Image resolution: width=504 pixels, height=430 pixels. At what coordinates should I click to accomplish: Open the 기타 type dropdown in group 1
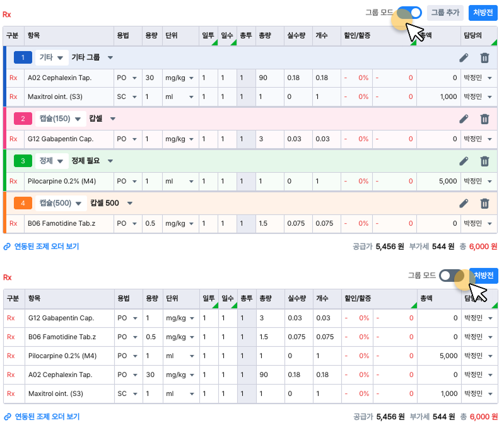[52, 57]
